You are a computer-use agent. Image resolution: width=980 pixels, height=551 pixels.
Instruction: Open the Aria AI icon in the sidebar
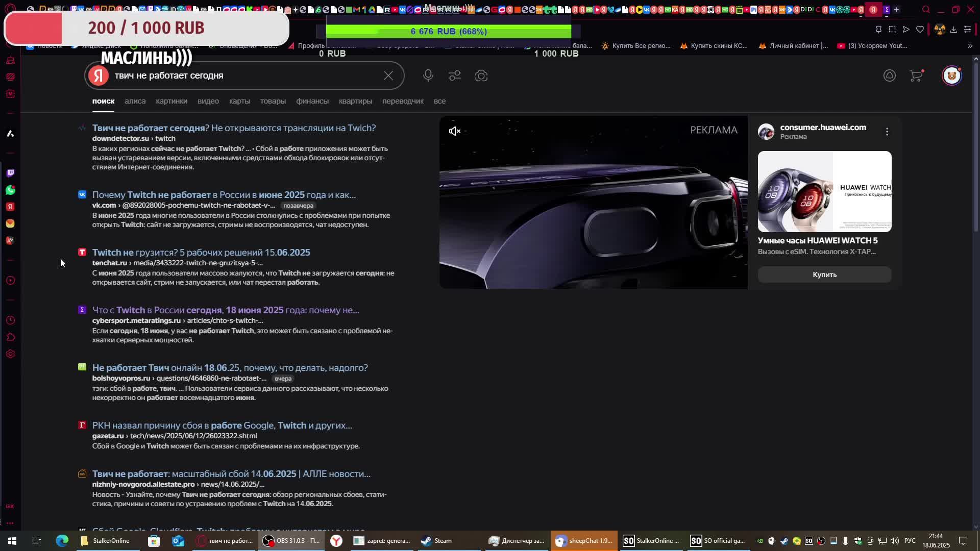[x=10, y=134]
